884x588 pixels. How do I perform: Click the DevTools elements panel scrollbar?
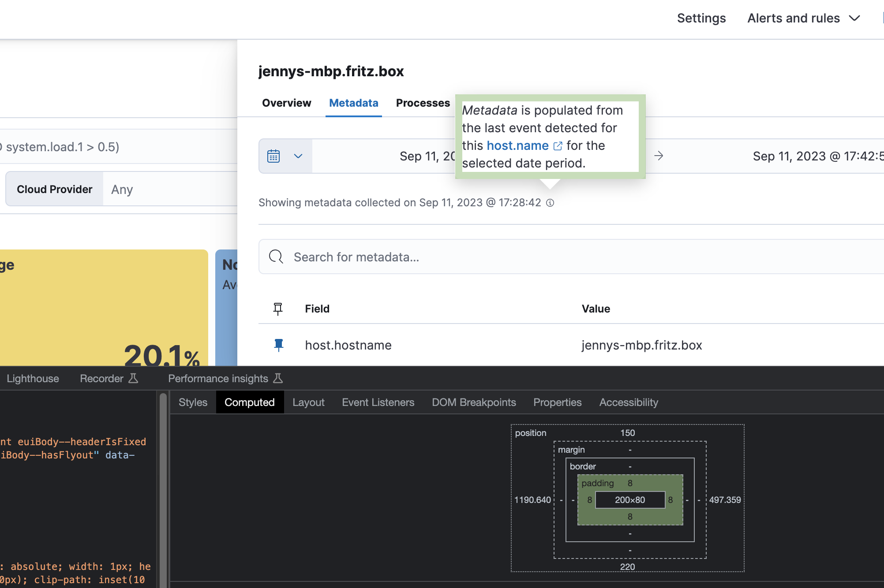coord(163,489)
